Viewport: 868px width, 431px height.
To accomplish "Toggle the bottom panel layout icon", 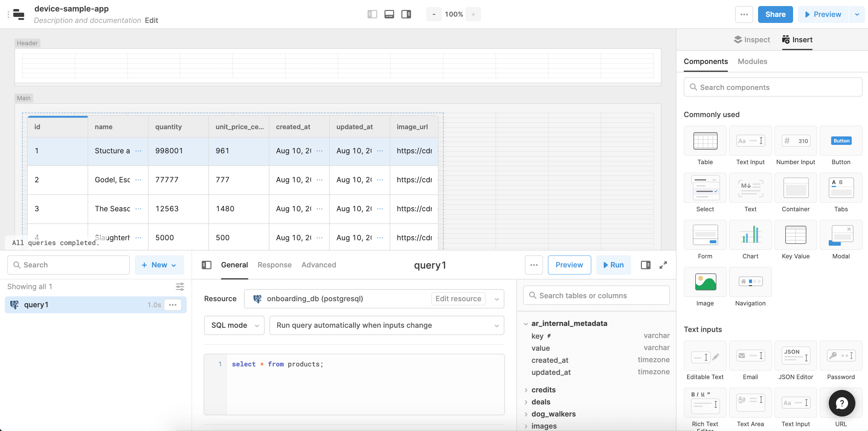I will coord(389,14).
